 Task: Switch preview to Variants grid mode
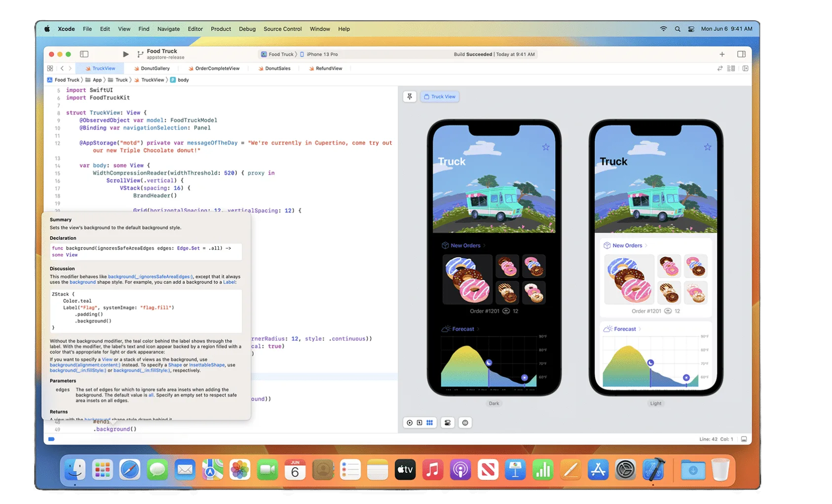pos(430,423)
